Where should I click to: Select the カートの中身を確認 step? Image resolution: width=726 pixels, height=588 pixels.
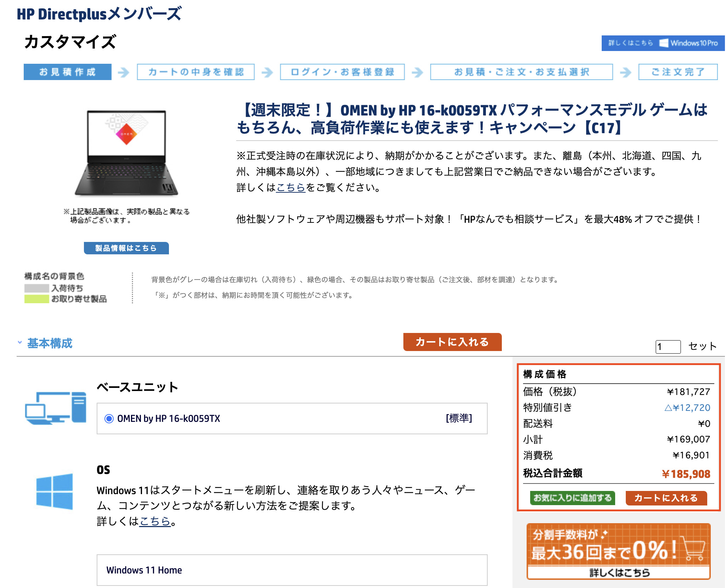click(196, 72)
